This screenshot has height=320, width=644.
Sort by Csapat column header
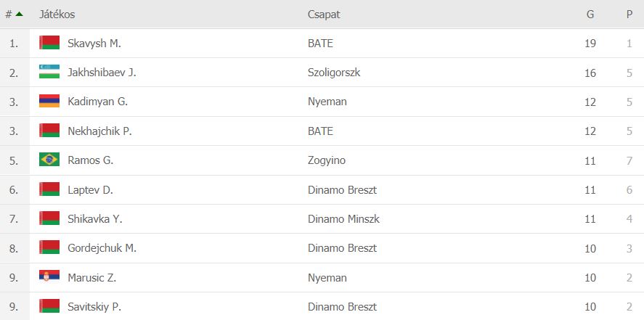click(x=324, y=15)
